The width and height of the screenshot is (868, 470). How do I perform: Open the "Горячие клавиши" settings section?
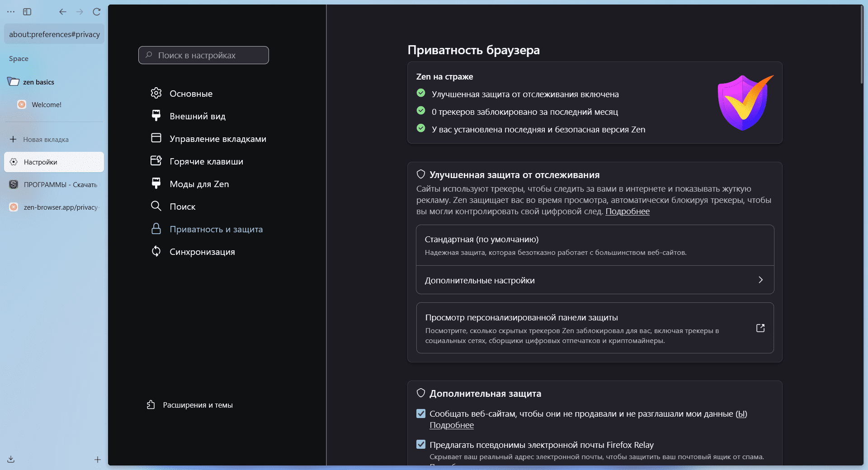[x=206, y=161]
